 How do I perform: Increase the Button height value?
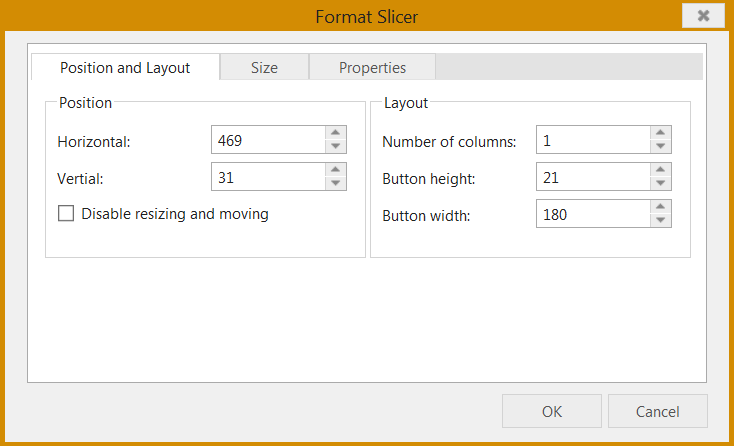click(x=660, y=170)
